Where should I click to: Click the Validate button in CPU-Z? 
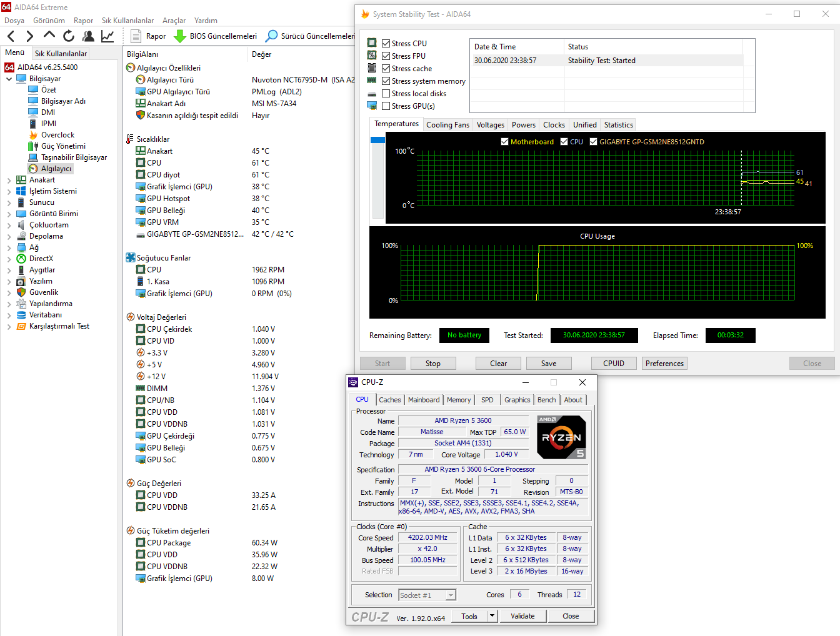point(522,616)
